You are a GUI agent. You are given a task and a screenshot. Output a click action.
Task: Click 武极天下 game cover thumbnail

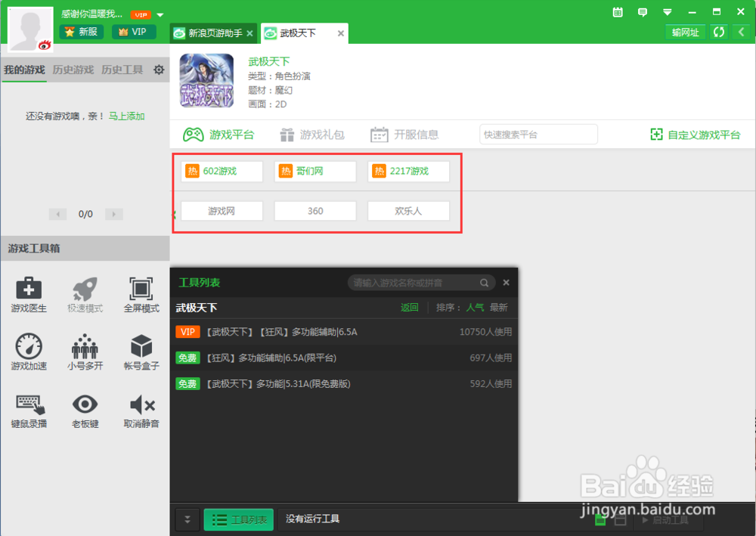tap(206, 80)
